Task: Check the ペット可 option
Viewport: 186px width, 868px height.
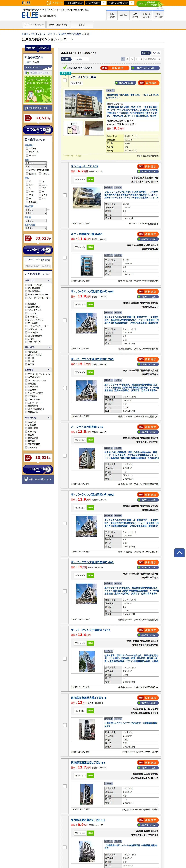Action: pyautogui.click(x=26, y=432)
